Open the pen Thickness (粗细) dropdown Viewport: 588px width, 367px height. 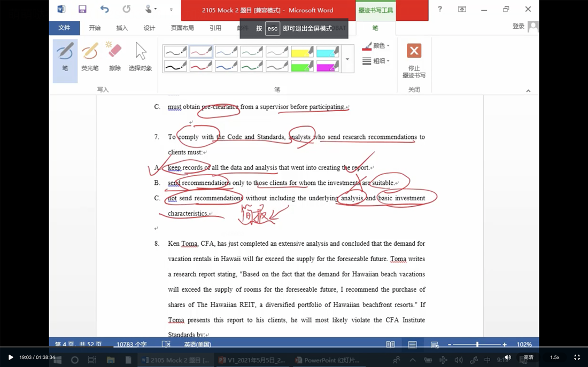point(376,61)
